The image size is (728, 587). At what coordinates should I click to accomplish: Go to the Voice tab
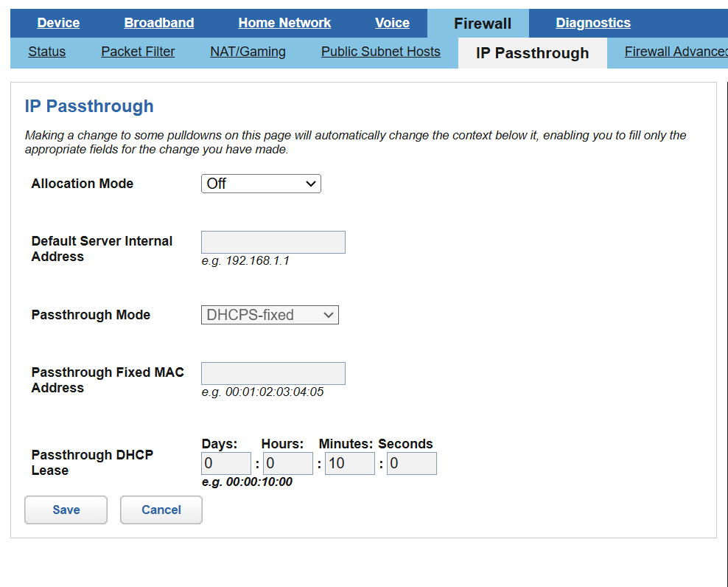coord(391,23)
